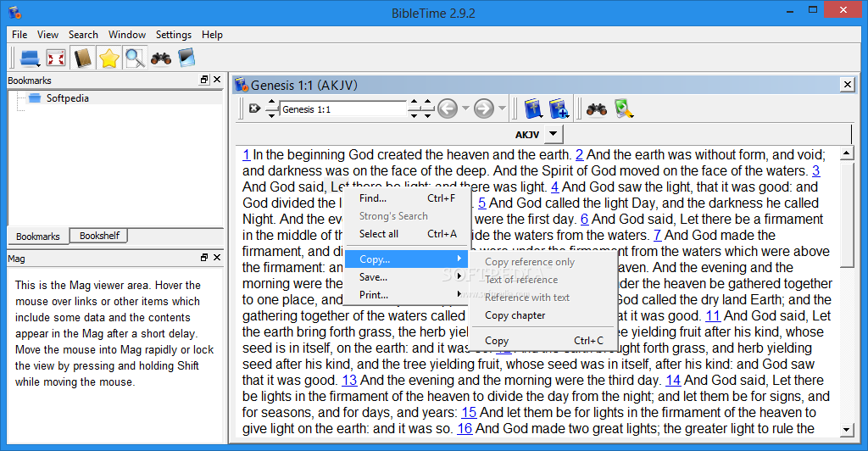Choose Find... in the context menu

tap(406, 198)
